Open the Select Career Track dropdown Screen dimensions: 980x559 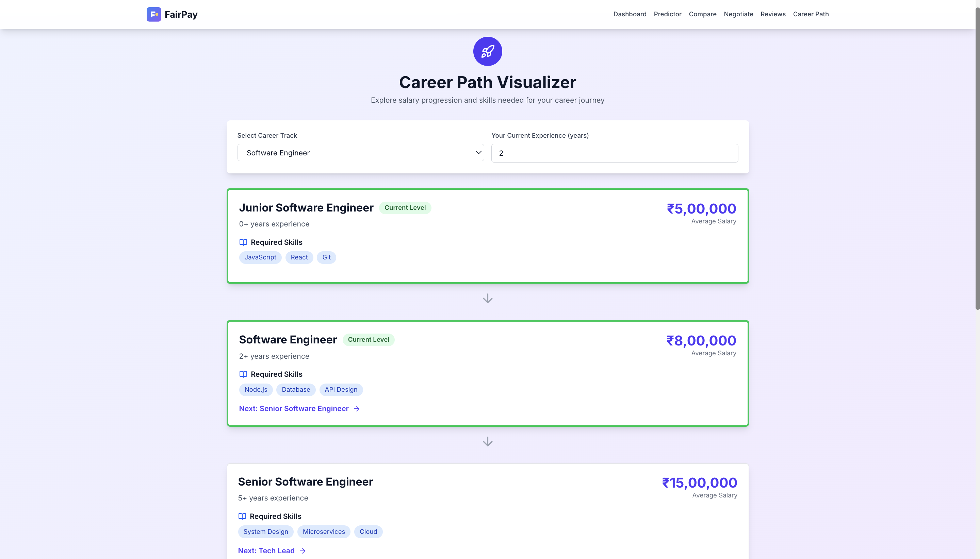coord(360,153)
